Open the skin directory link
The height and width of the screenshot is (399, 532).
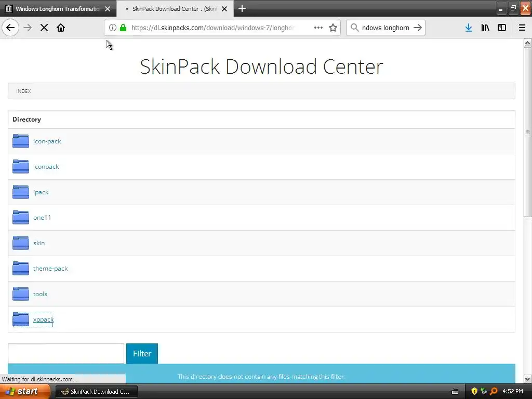(x=39, y=243)
